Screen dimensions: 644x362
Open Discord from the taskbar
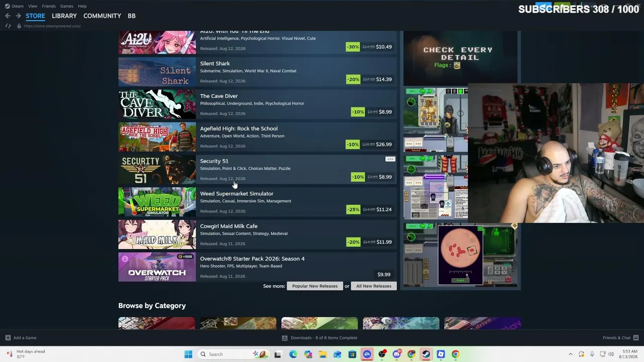(x=396, y=354)
